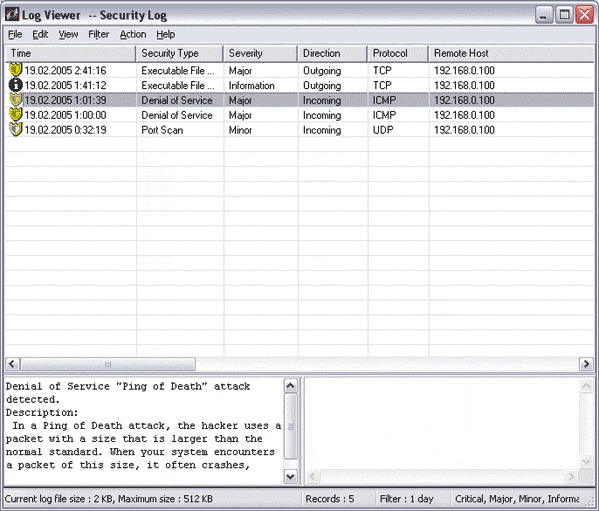Click the shield icon of the 1:00:00 entry

click(15, 115)
